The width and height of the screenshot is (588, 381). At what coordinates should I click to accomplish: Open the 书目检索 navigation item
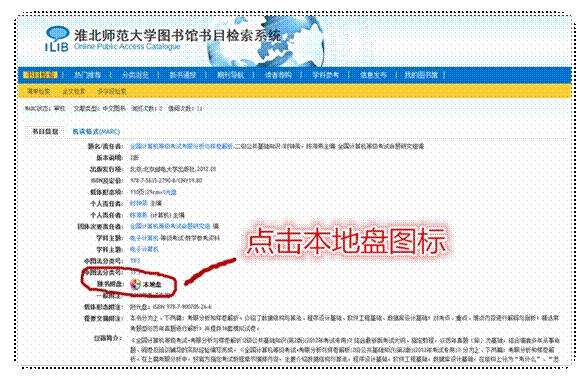point(40,75)
